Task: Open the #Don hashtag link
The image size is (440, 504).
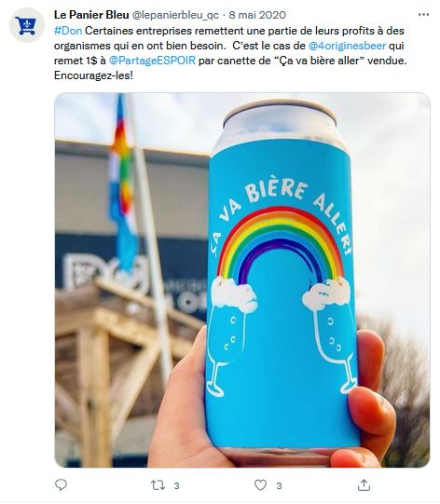Action: tap(68, 31)
